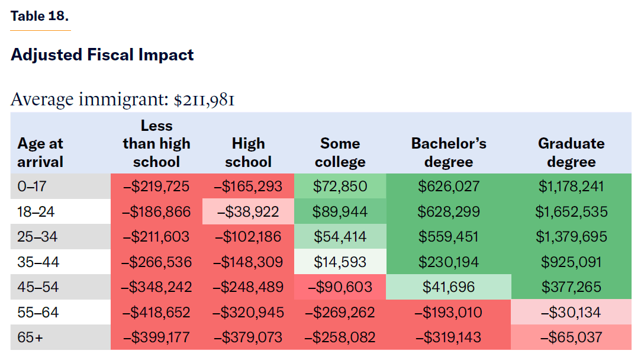Click the light green $41,696 cell
Image resolution: width=644 pixels, height=360 pixels.
click(x=449, y=287)
